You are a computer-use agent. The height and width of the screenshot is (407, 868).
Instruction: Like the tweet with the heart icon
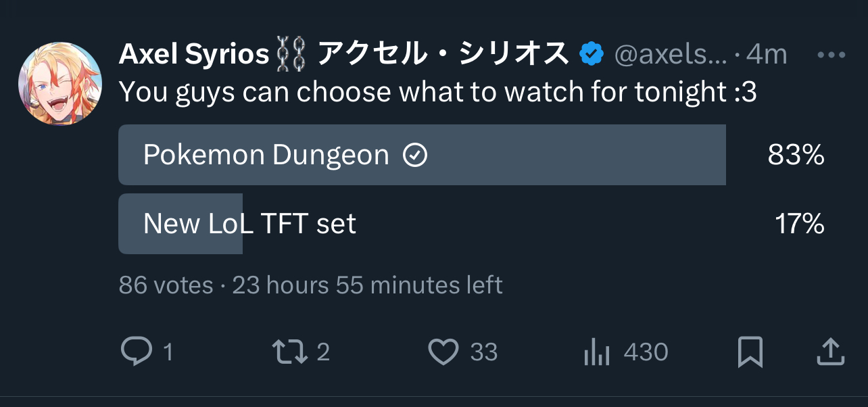coord(443,352)
